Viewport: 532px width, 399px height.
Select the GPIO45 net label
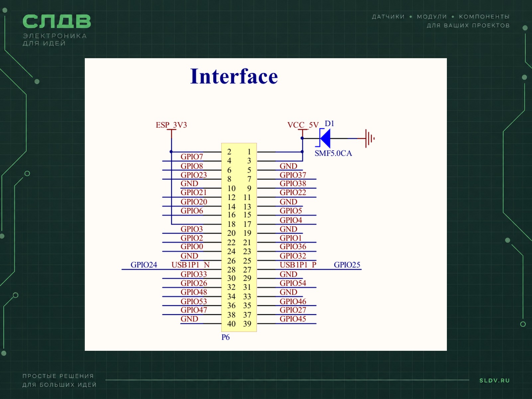pyautogui.click(x=293, y=319)
